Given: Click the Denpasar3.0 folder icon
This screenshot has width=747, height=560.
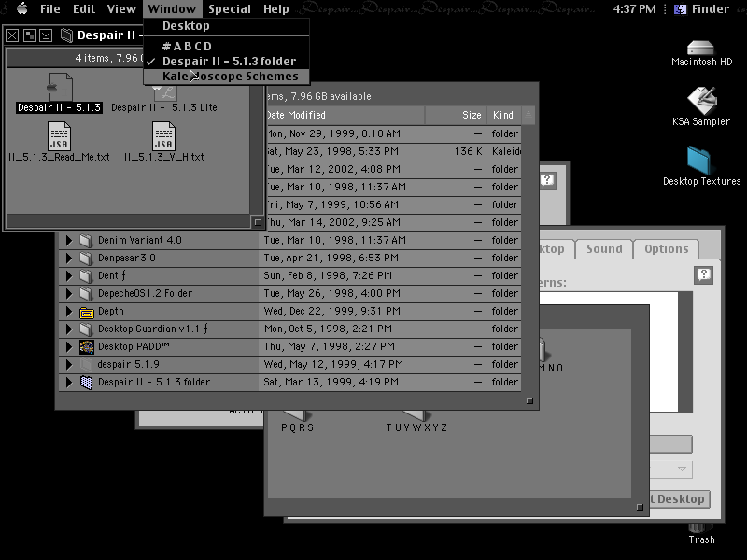Looking at the screenshot, I should [86, 259].
